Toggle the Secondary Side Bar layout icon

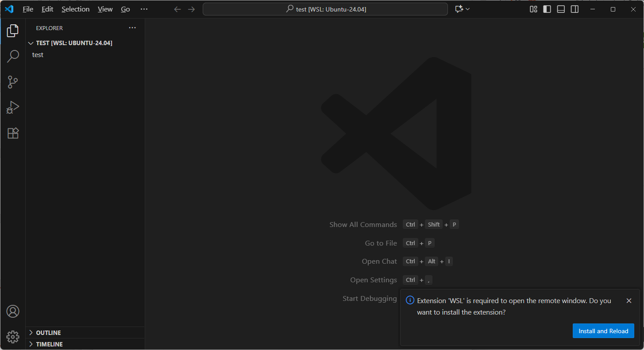tap(575, 9)
